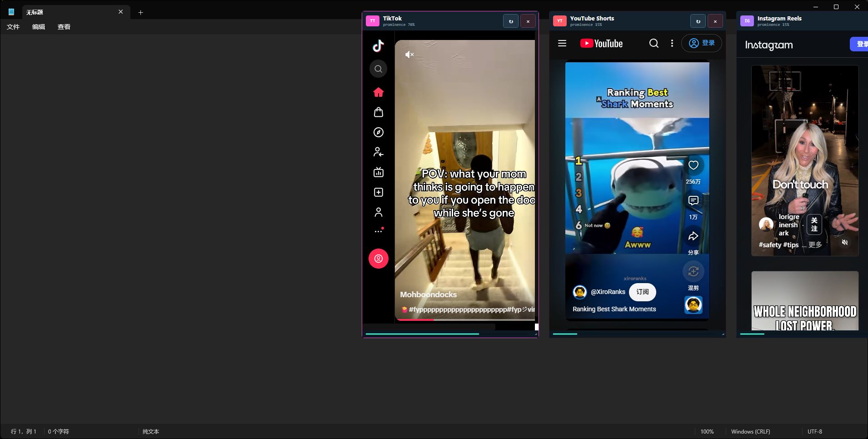Viewport: 868px width, 439px height.
Task: Click the YouTube logo
Action: 601,44
